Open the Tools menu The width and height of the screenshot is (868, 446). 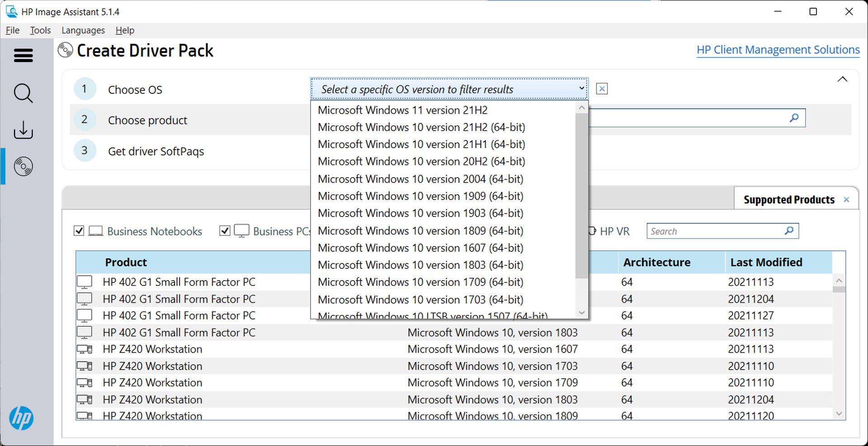point(40,30)
